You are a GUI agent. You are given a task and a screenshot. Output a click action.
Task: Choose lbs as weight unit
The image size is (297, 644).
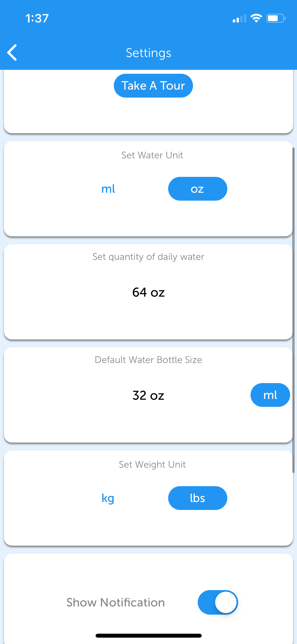[197, 498]
